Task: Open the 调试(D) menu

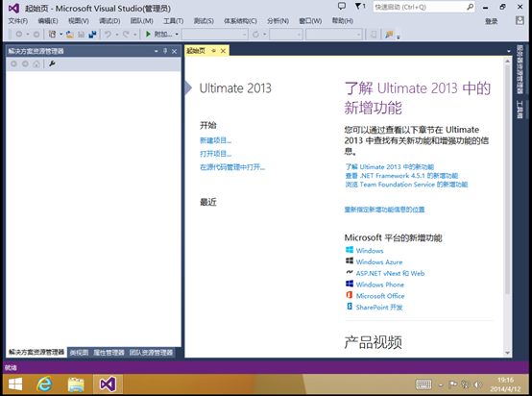Action: [109, 21]
